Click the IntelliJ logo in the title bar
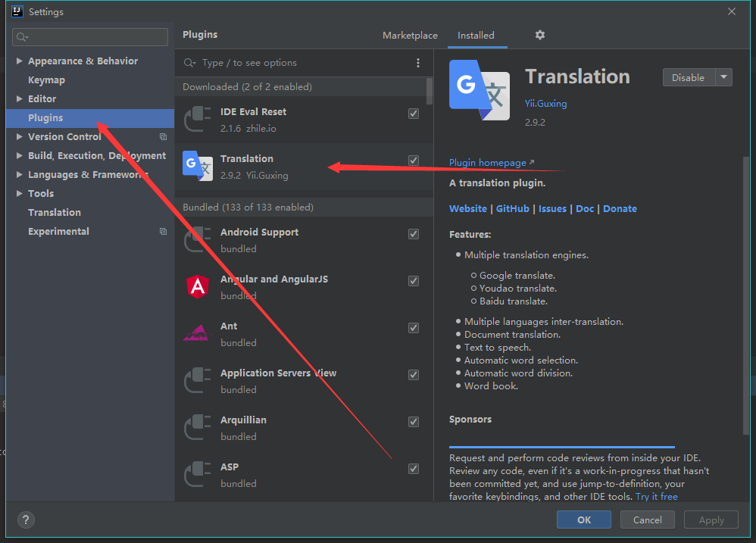 tap(17, 11)
